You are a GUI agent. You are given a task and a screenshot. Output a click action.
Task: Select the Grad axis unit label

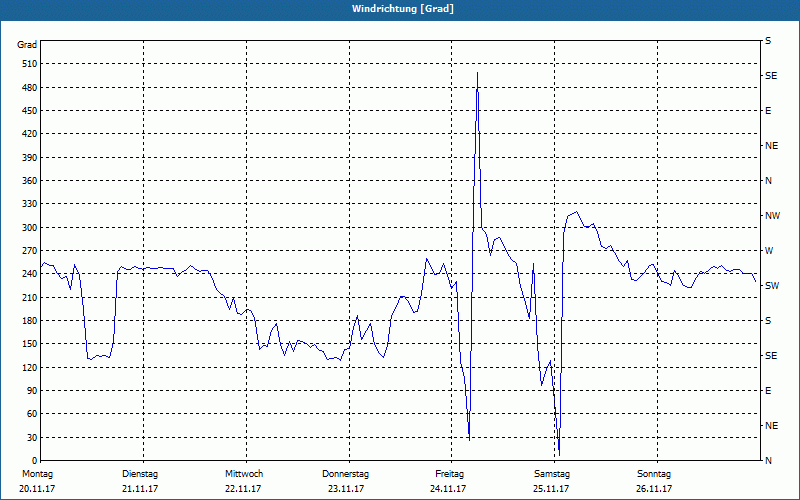(27, 45)
